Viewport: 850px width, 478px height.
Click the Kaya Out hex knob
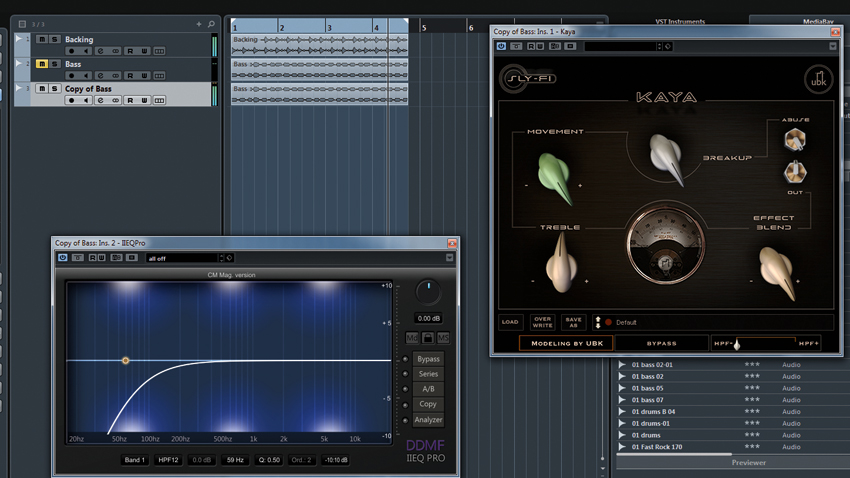point(795,172)
